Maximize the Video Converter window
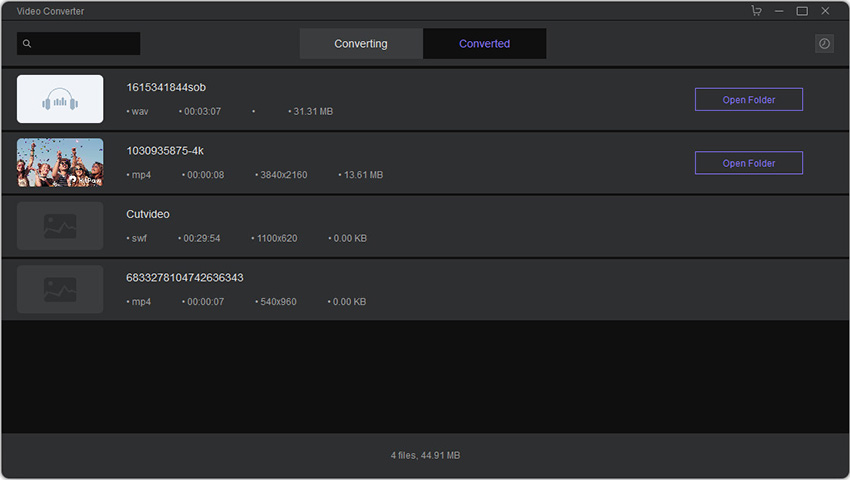850x480 pixels. tap(802, 11)
